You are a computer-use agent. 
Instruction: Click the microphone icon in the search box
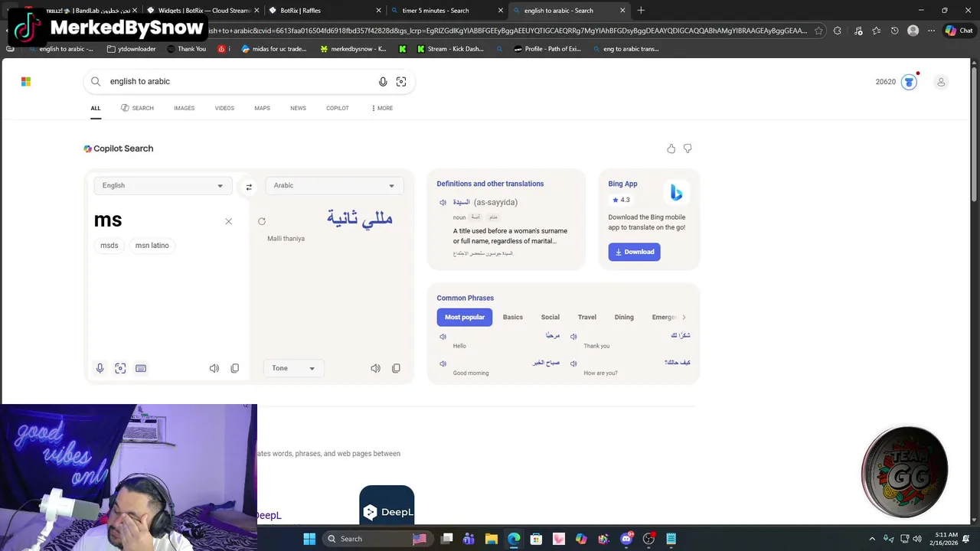(383, 81)
